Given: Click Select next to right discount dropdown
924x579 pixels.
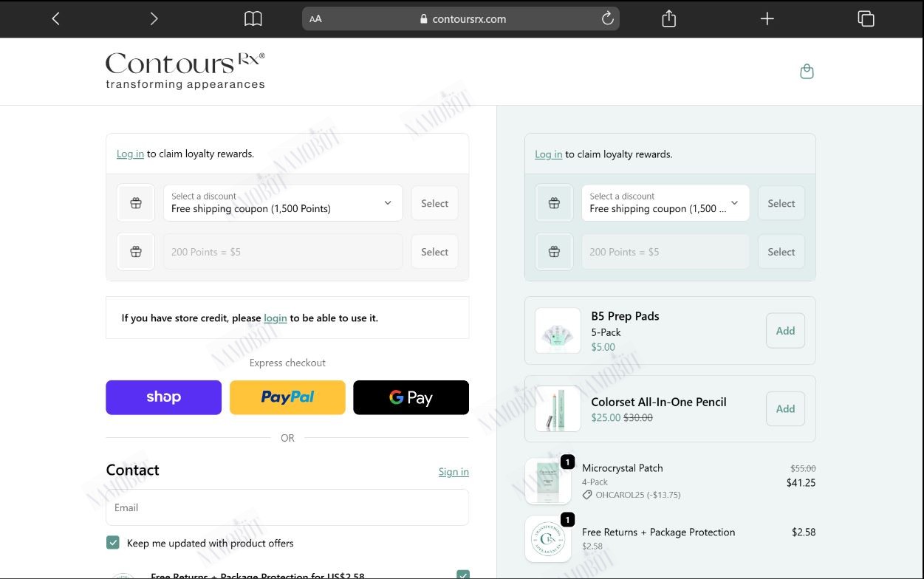Looking at the screenshot, I should (781, 203).
